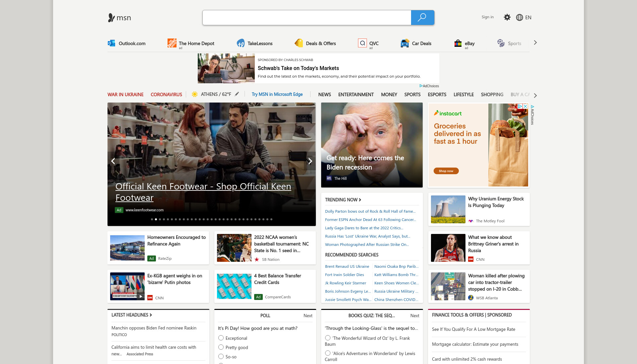Click into the MSN search box

tap(307, 18)
